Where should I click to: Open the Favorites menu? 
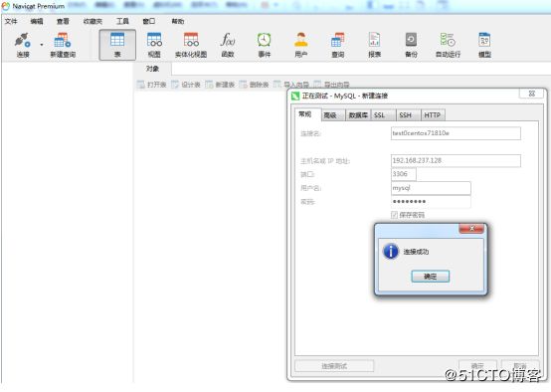[92, 22]
